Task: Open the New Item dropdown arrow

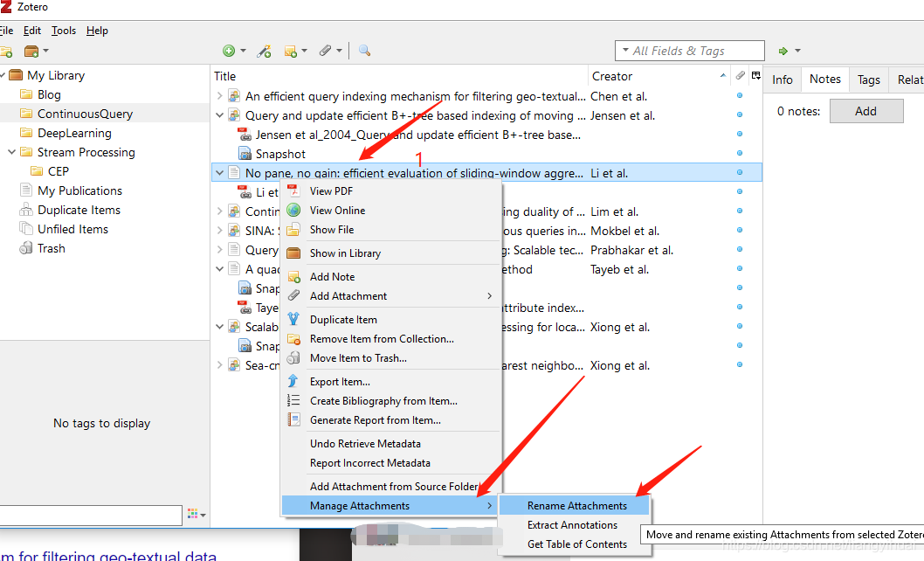Action: 243,51
